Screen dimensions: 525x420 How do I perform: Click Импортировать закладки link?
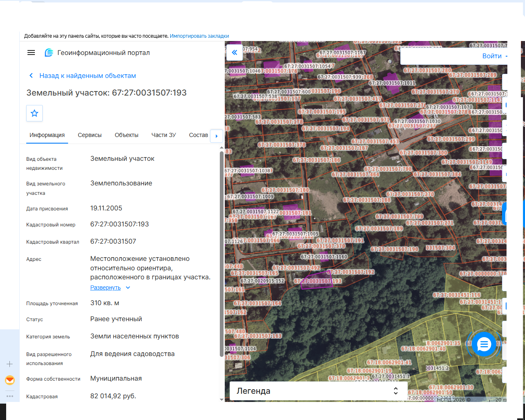click(x=199, y=36)
